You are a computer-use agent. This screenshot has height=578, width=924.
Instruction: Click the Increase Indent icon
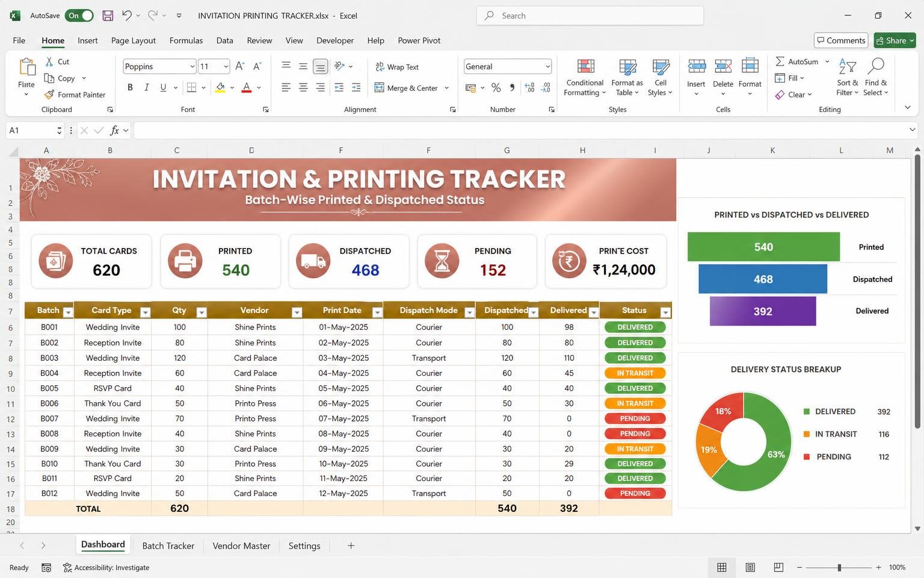point(356,87)
